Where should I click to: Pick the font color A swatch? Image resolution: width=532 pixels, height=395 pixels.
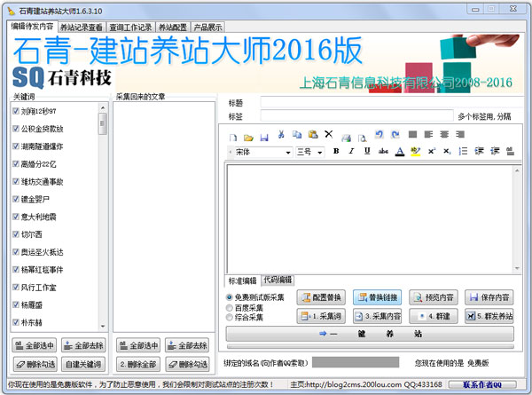[x=400, y=151]
